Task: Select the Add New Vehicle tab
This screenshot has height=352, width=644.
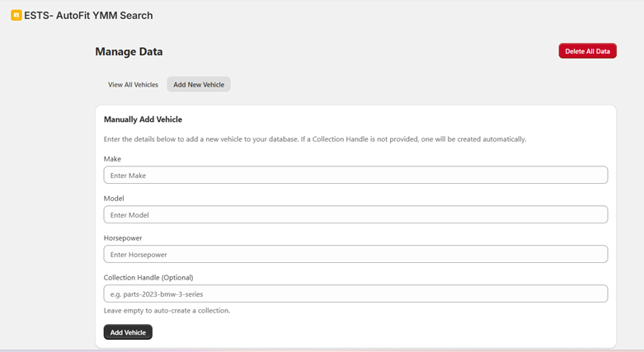Action: pos(199,84)
